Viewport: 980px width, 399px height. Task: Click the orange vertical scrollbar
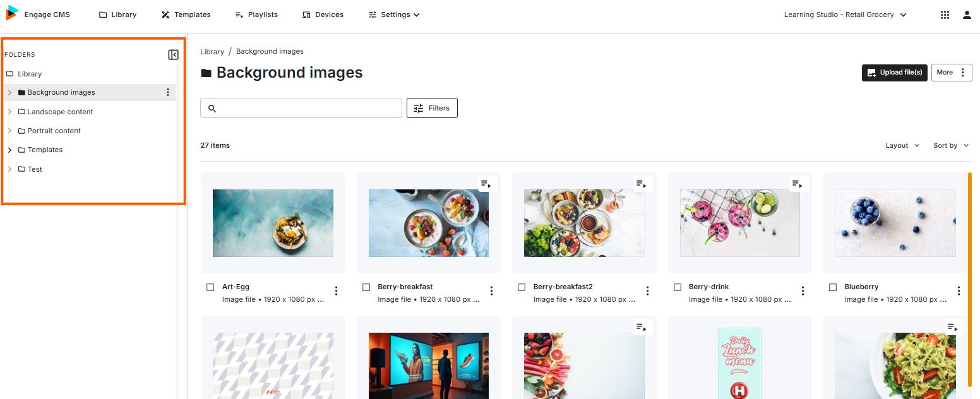(x=970, y=280)
